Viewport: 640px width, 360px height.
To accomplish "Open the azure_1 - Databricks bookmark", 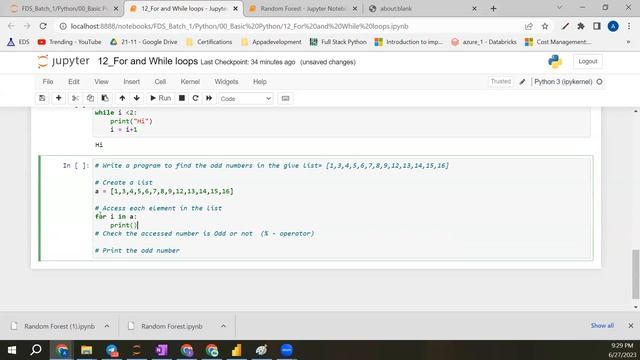I will click(484, 42).
